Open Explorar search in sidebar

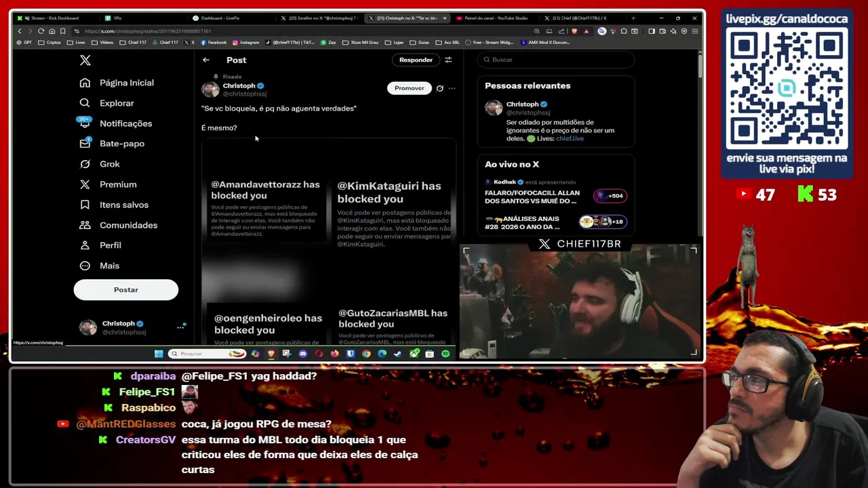[85, 103]
